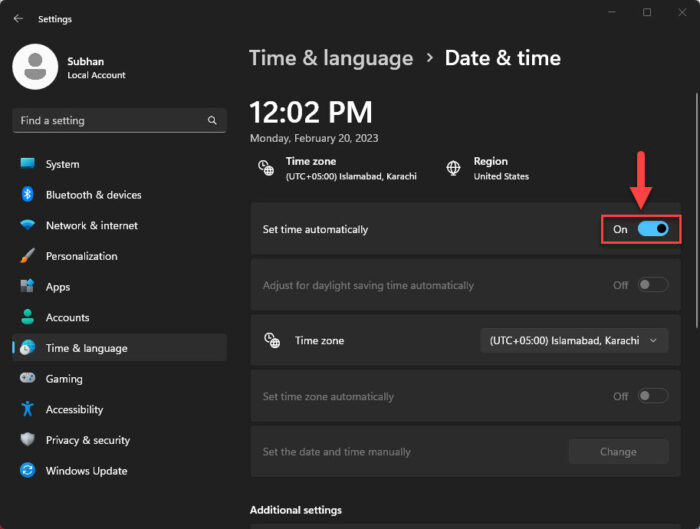Click the Bluetooth icon in sidebar
Image resolution: width=700 pixels, height=529 pixels.
27,194
